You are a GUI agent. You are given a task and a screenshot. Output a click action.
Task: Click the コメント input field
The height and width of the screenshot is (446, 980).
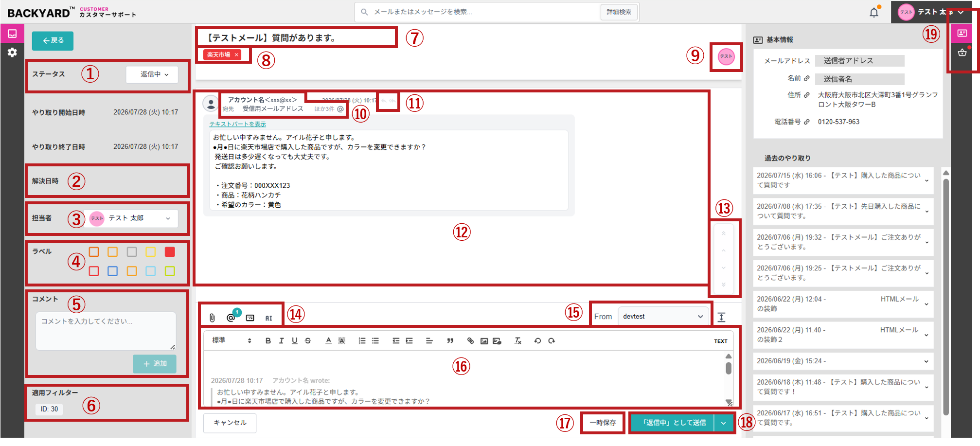coord(106,331)
